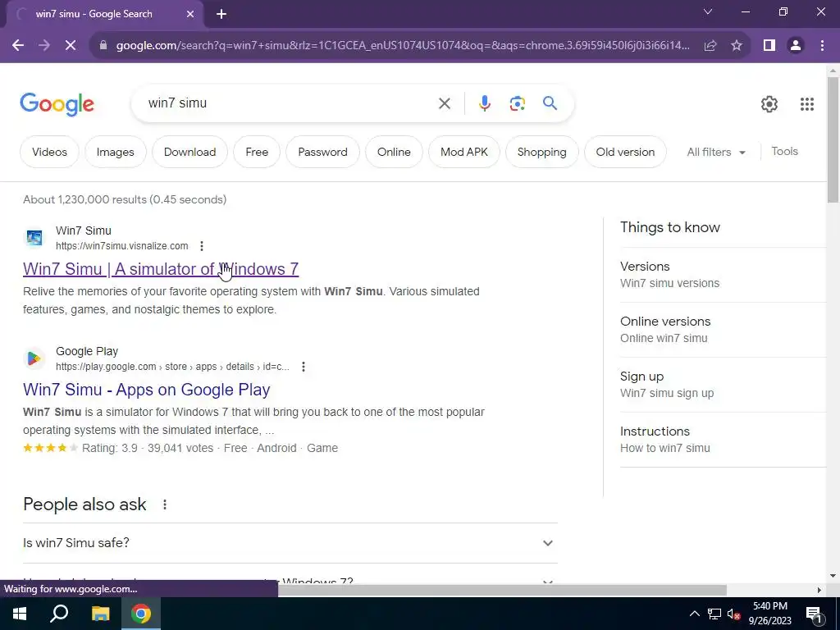Open the Windows notification center

click(814, 615)
